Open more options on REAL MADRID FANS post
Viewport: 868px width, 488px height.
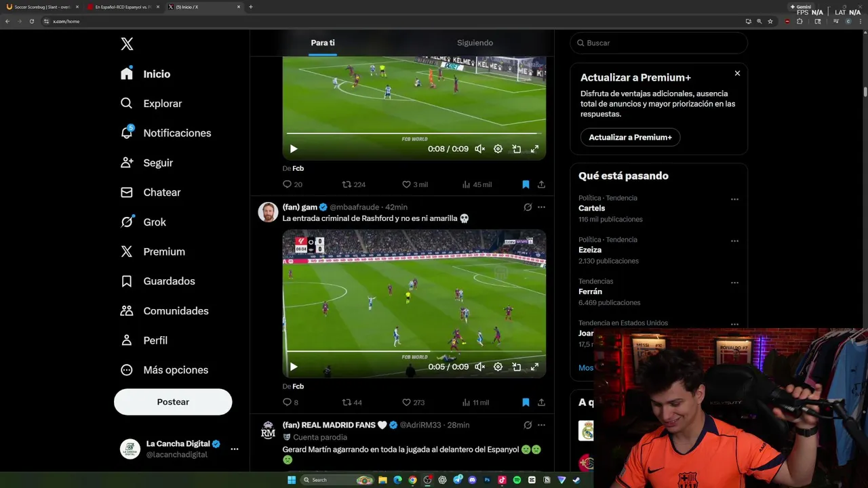pos(541,425)
